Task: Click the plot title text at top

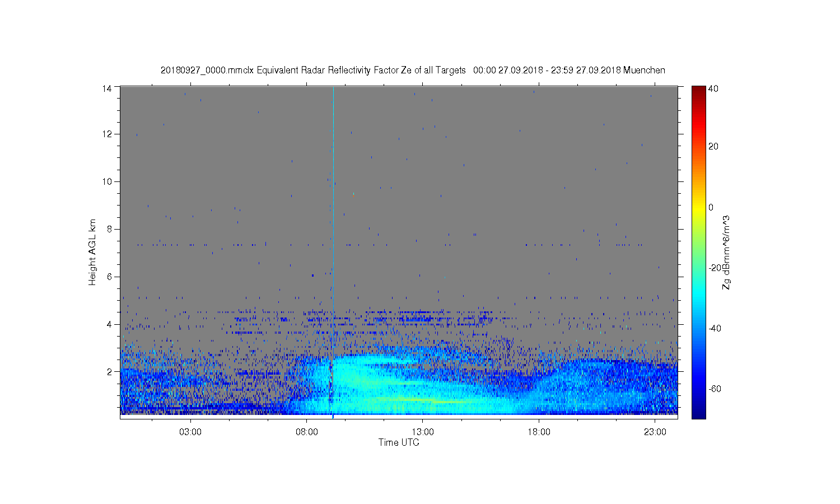Action: coord(413,71)
